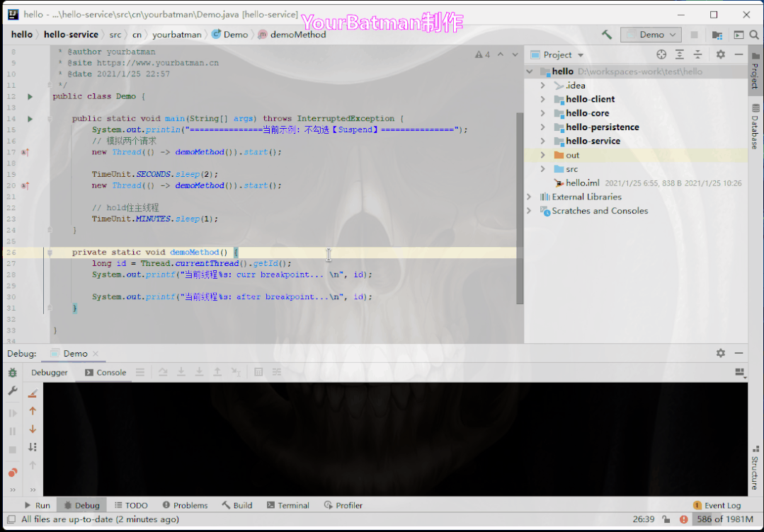Click the memory usage indicator

(x=723, y=519)
